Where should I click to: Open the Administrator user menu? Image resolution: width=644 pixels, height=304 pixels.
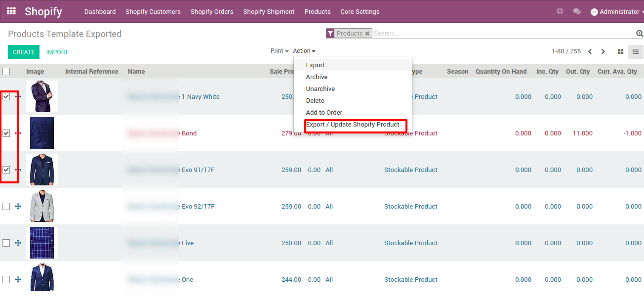tap(617, 12)
